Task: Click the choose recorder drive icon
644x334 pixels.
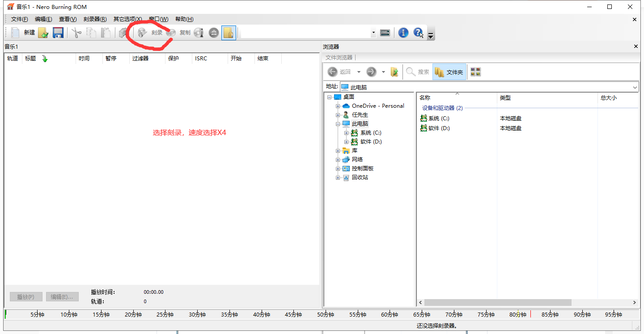Action: 385,33
